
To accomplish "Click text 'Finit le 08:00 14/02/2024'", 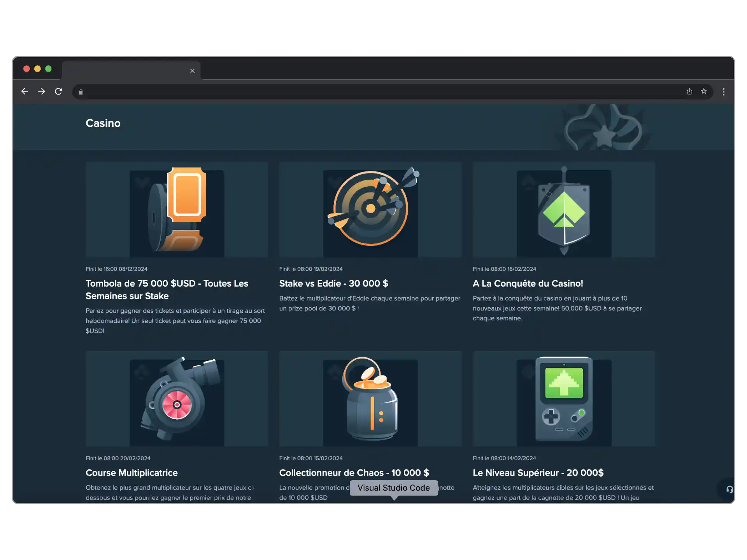I will 504,458.
